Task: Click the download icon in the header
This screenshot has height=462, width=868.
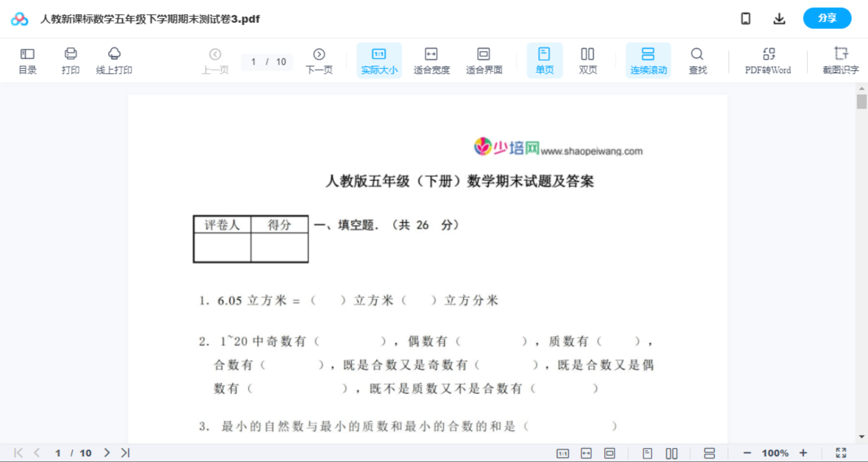Action: coord(779,18)
